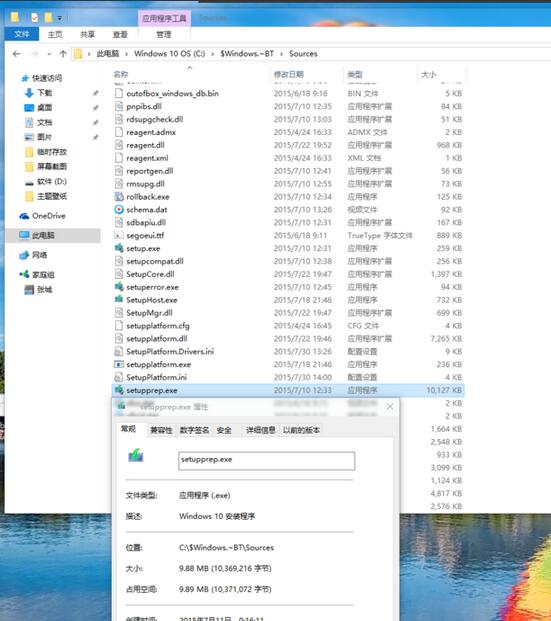
Task: Switch to the 共享 ribbon tab
Action: tap(88, 34)
